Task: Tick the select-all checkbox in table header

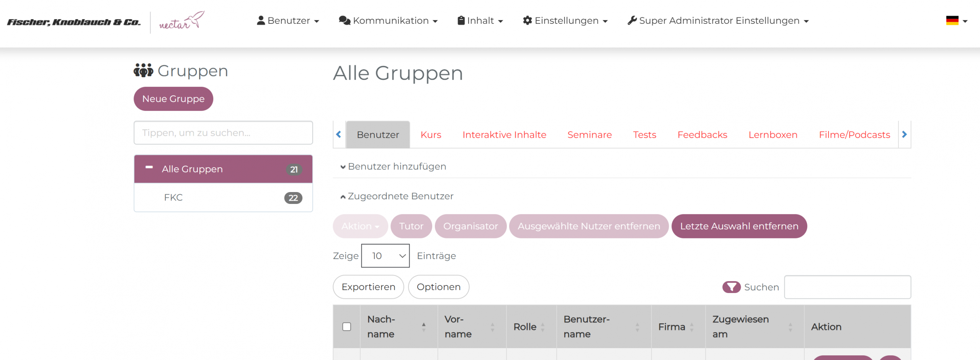Action: [346, 327]
